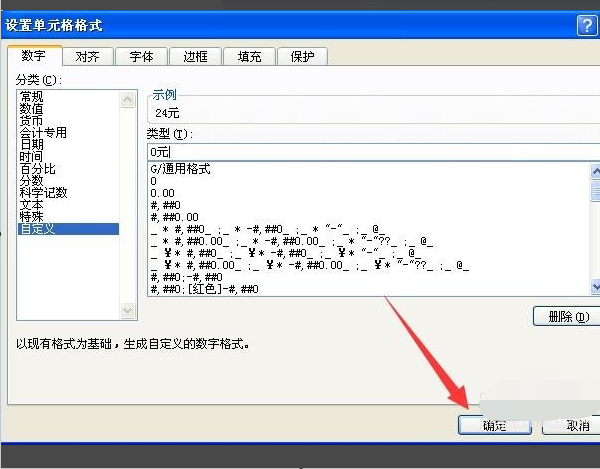This screenshot has width=600, height=469.
Task: Switch to the 填充 tab
Action: [249, 57]
